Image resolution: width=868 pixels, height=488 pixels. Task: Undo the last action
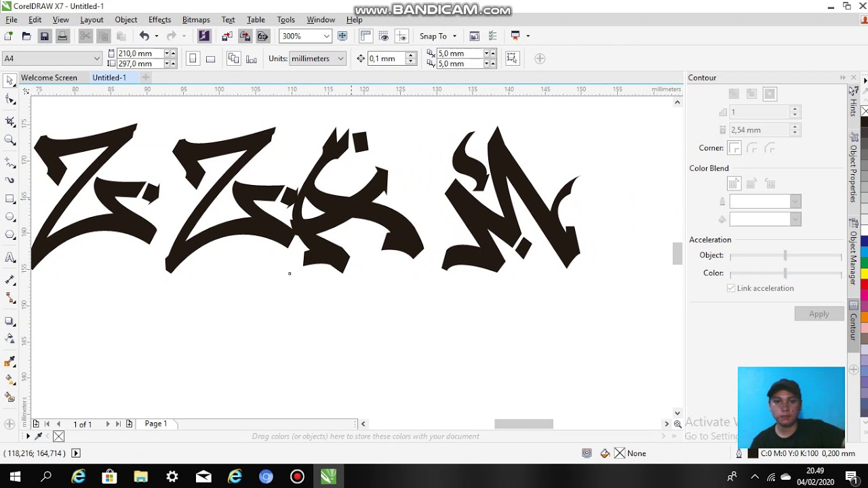click(144, 36)
